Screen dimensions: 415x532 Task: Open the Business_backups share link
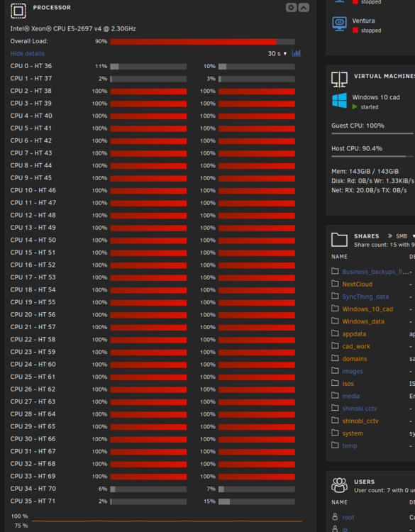click(x=375, y=272)
